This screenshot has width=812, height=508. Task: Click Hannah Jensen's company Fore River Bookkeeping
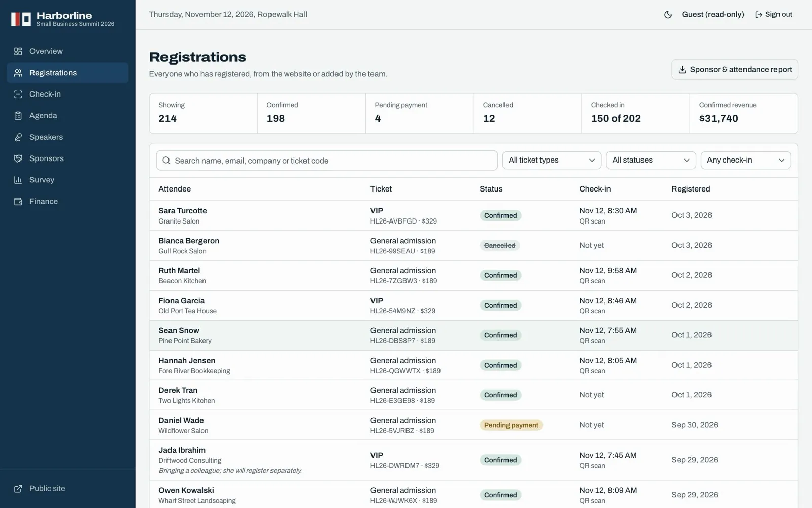tap(194, 371)
